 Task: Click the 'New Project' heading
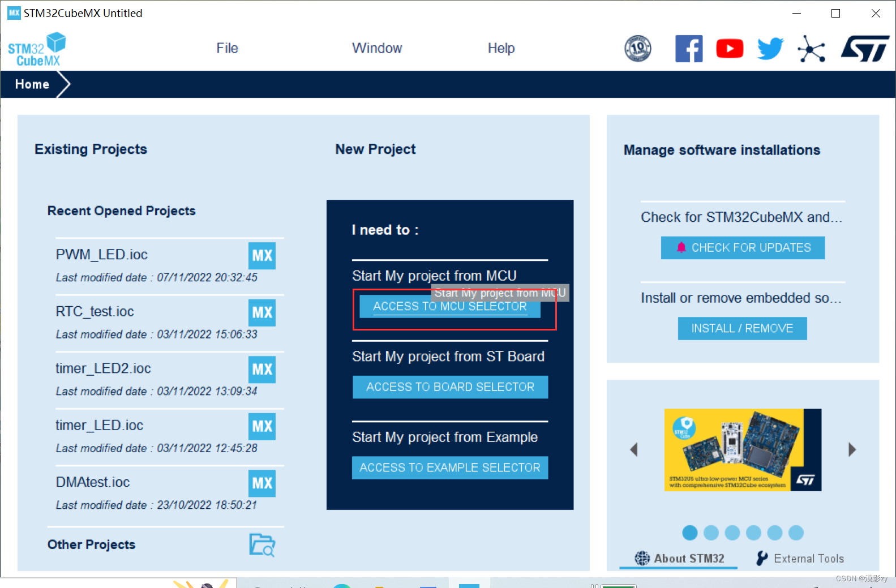376,149
